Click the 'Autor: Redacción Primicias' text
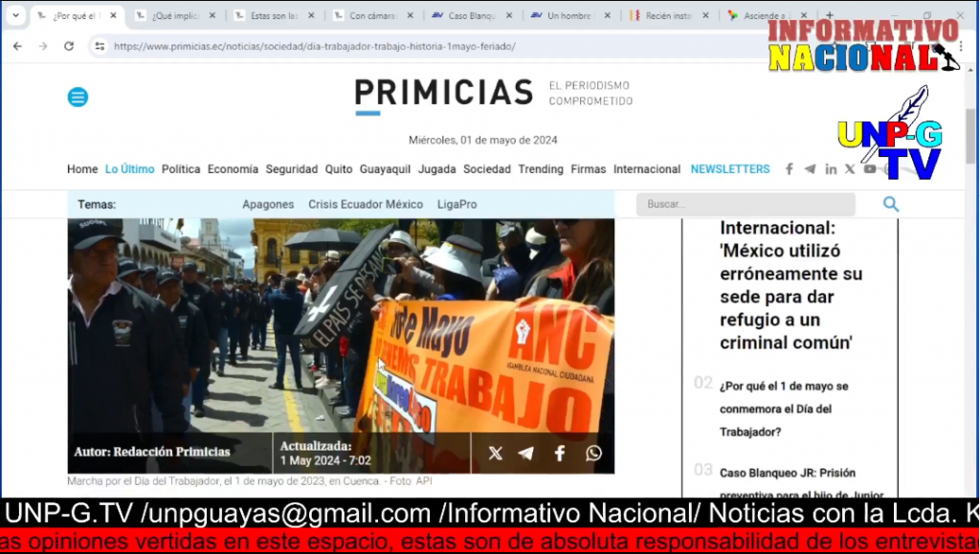 pyautogui.click(x=152, y=452)
